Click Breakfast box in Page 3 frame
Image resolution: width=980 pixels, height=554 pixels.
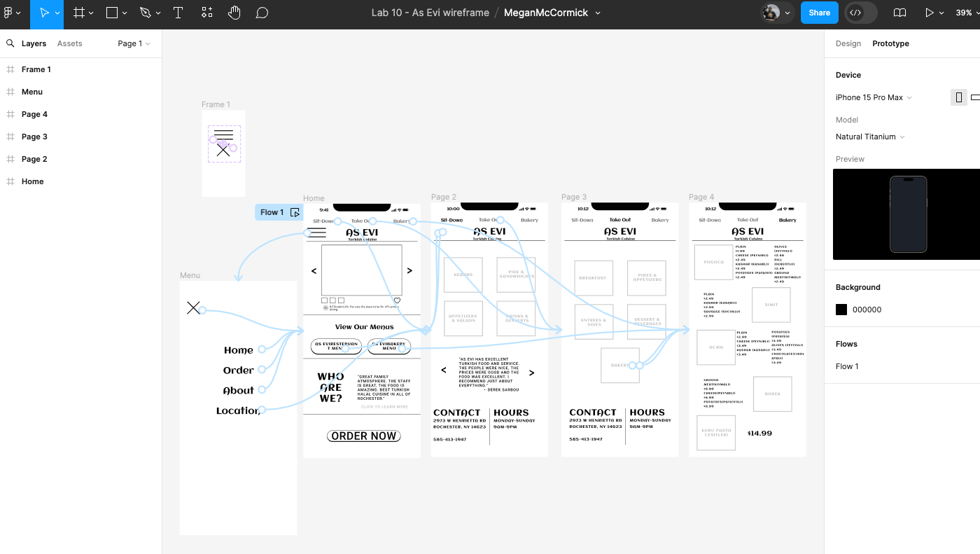594,278
